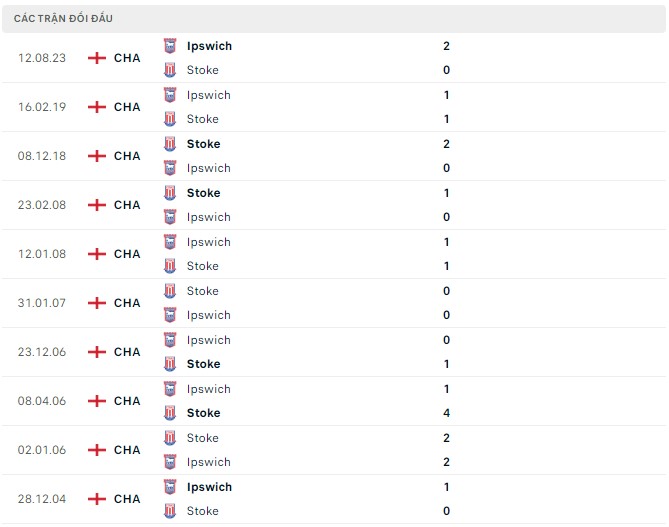Click Stoke crest in 08.12.18 match
Image resolution: width=669 pixels, height=527 pixels.
(170, 144)
